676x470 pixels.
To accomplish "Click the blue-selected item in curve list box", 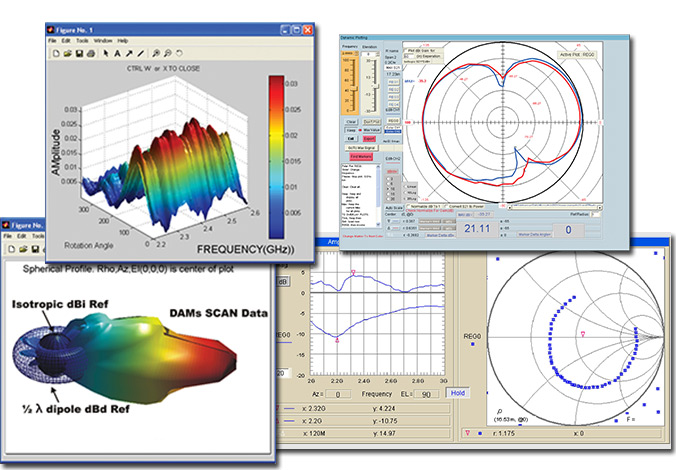I will pos(393,131).
